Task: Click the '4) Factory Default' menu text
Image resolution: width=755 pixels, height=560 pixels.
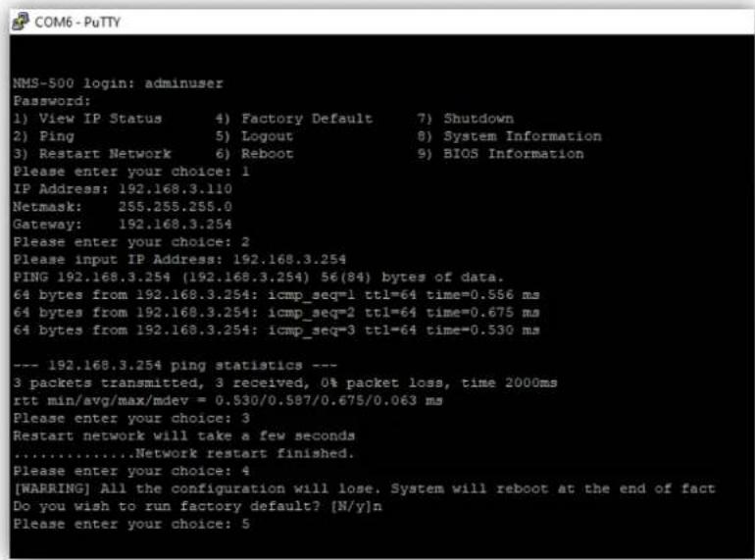Action: coord(294,119)
